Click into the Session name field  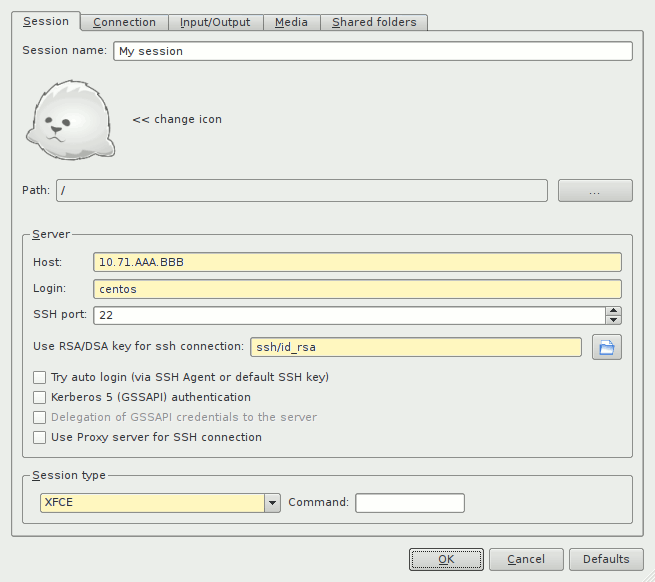pyautogui.click(x=372, y=51)
